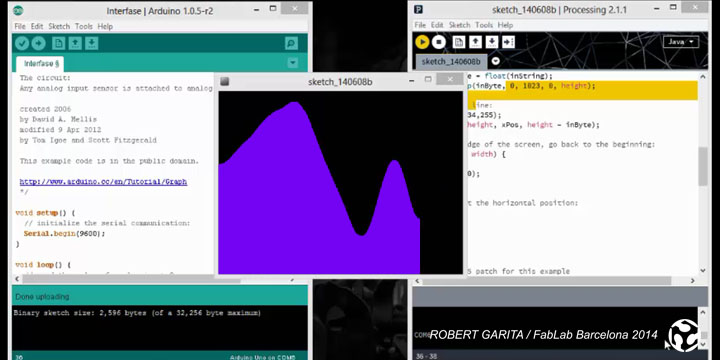Click the Processing app logo in title bar
720x360 pixels.
point(418,10)
